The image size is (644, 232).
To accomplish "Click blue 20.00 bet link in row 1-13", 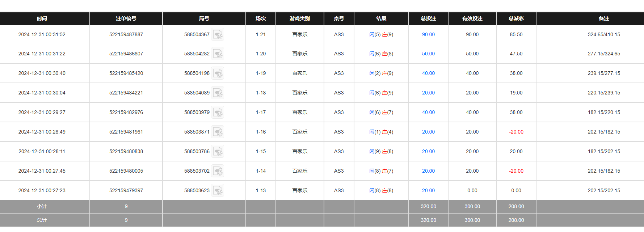I will pos(428,191).
